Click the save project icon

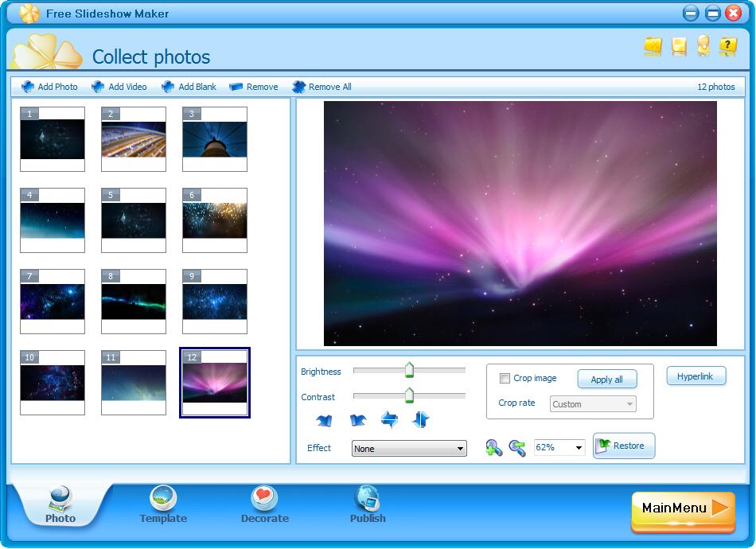[x=677, y=46]
